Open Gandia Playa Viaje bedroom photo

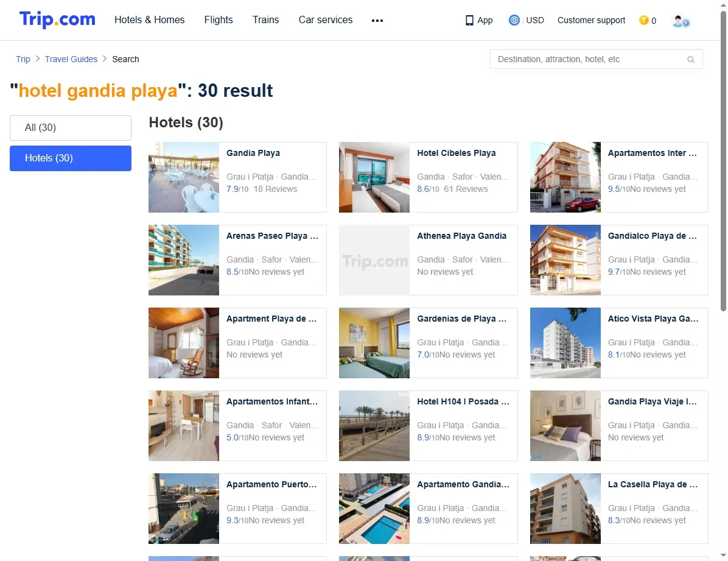[565, 425]
